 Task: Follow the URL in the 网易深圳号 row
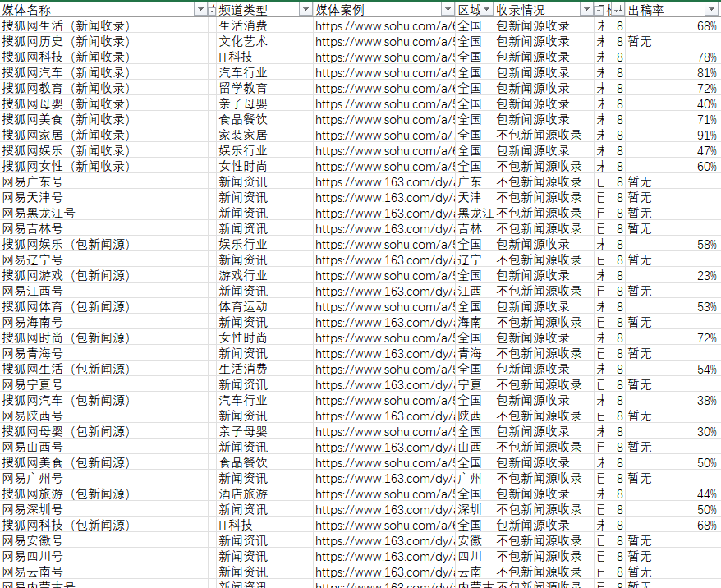(384, 509)
